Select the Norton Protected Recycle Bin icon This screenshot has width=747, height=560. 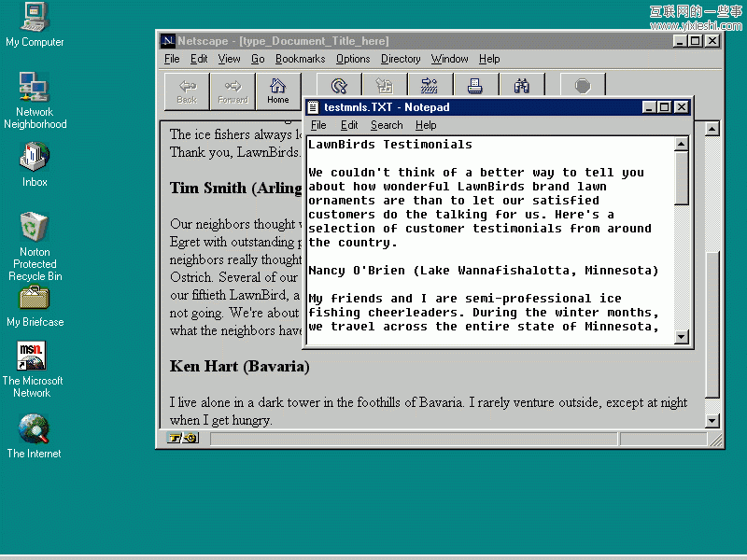[35, 227]
